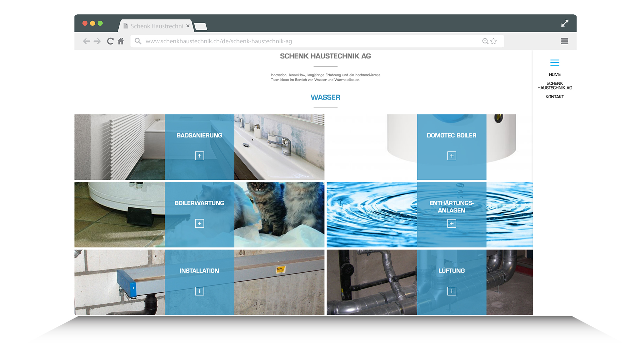Image resolution: width=644 pixels, height=362 pixels.
Task: Click the BOILERWARTUNG tile label
Action: click(x=200, y=203)
